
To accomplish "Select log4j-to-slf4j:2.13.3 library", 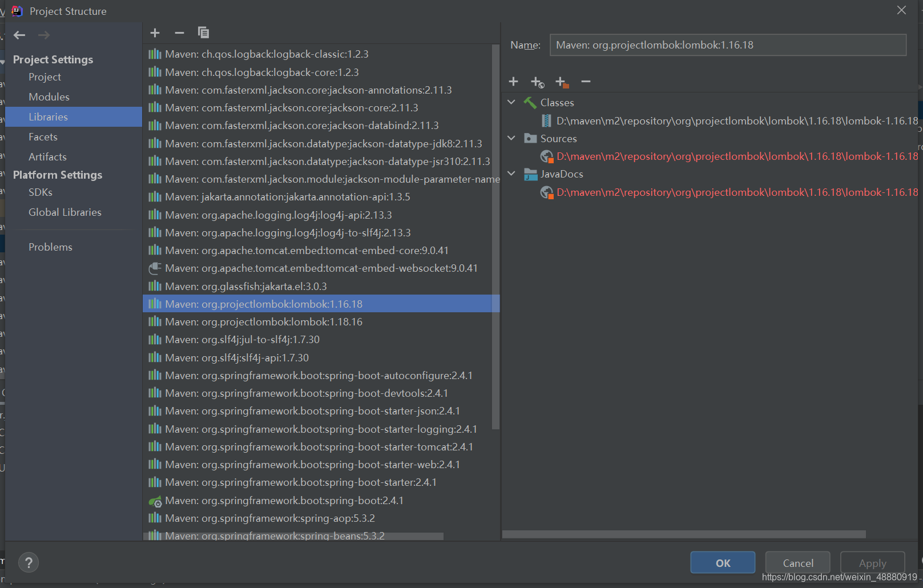I will (x=321, y=233).
